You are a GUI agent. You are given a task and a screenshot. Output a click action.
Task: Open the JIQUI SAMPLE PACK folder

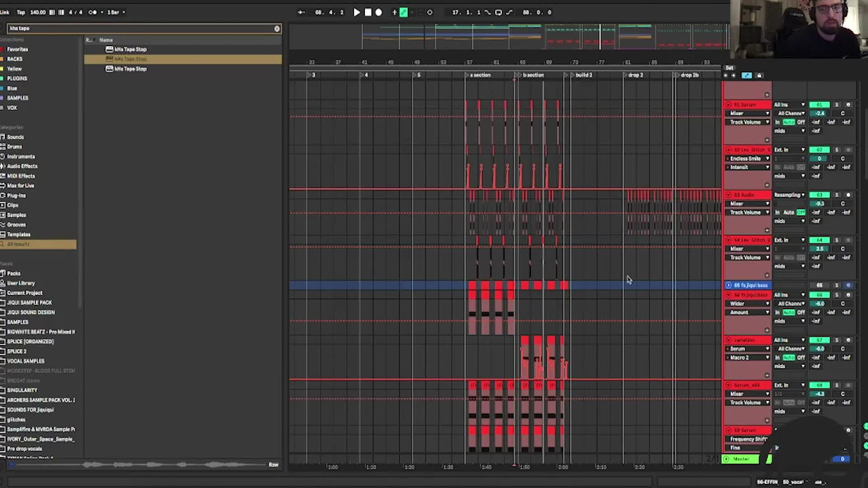click(29, 303)
